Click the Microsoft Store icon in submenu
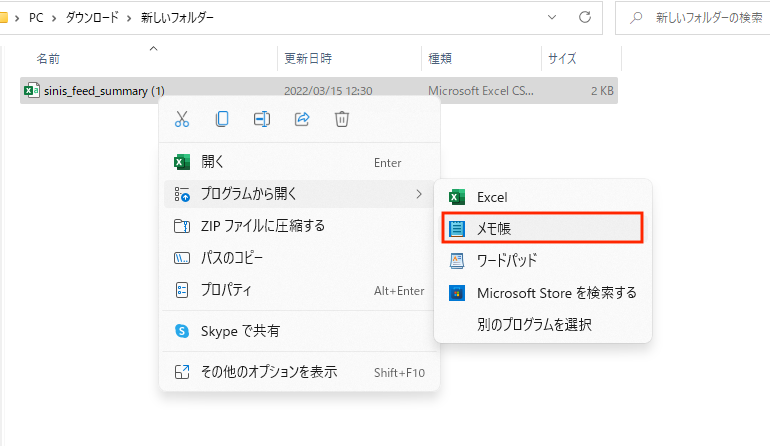 (x=457, y=293)
